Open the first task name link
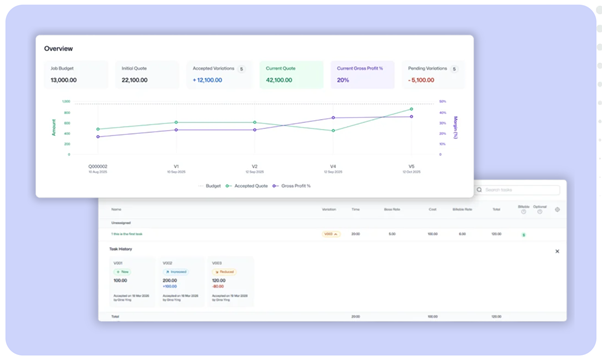 (x=127, y=234)
